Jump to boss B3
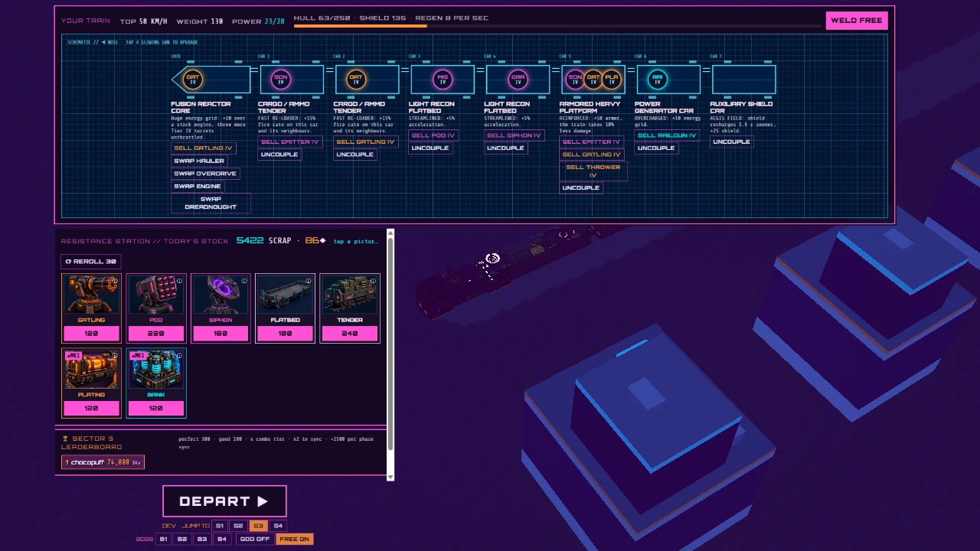 (x=202, y=539)
